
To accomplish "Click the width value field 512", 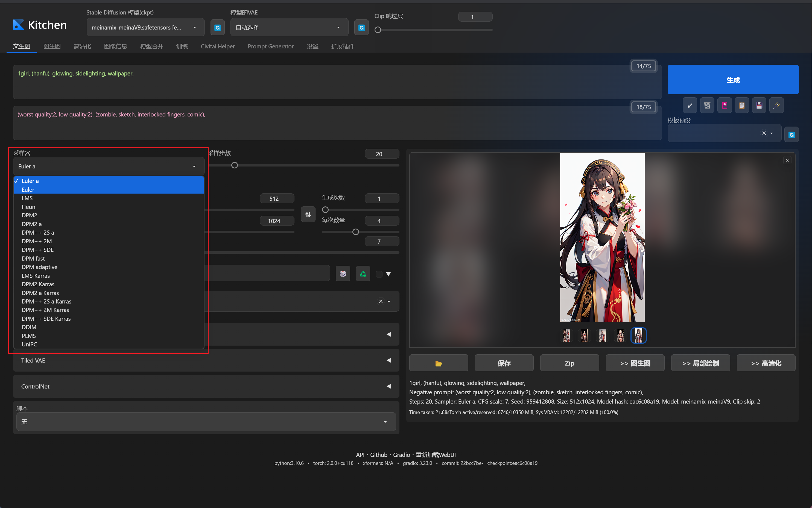I will 277,198.
